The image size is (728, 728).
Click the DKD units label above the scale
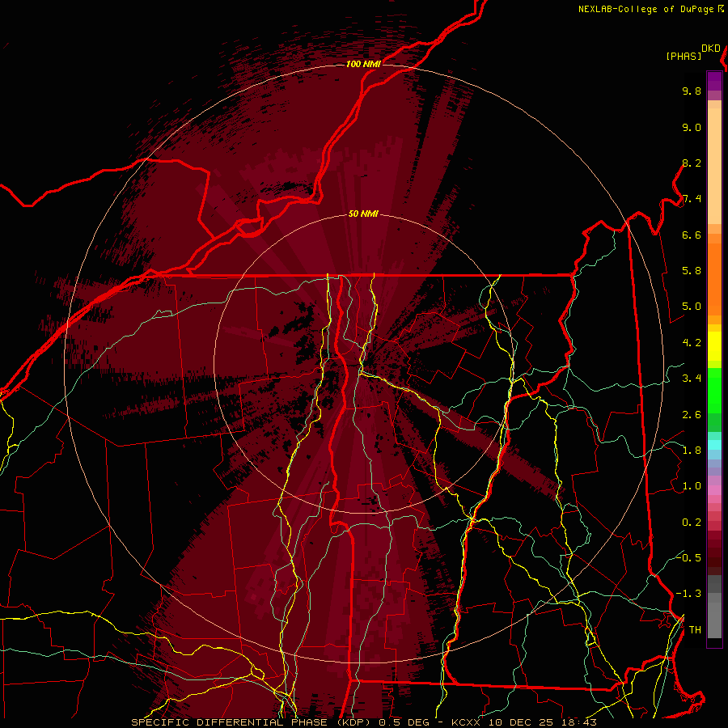[711, 49]
